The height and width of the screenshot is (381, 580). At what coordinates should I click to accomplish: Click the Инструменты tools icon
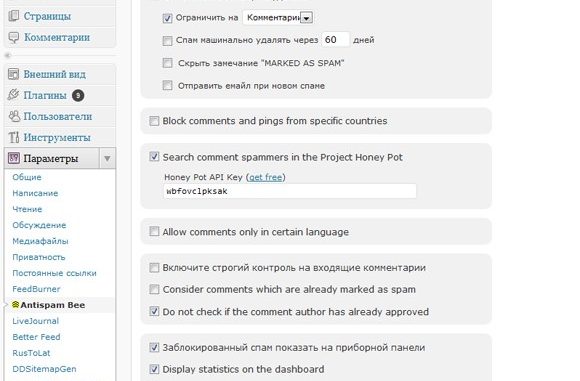click(14, 137)
